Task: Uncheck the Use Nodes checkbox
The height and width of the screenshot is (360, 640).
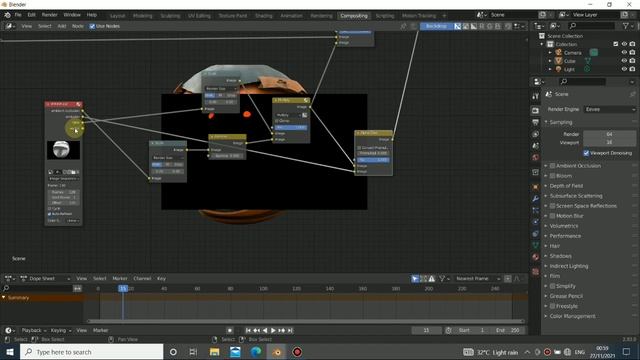Action: click(92, 26)
